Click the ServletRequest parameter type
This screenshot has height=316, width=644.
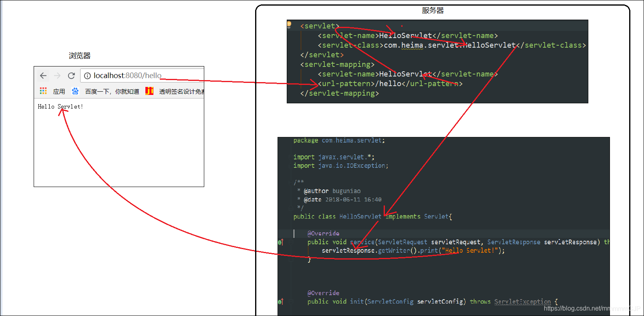402,242
